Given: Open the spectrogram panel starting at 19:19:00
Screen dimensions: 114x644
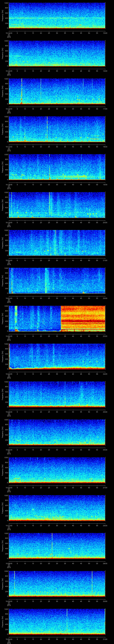Looking at the screenshot, I should (57, 205).
